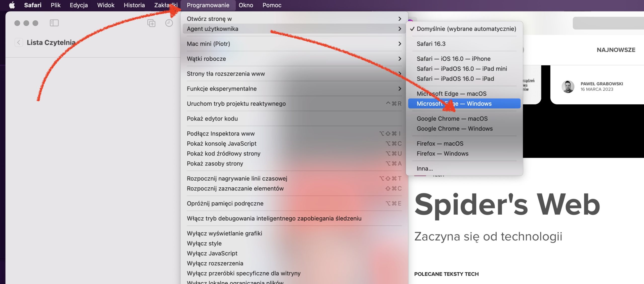Viewport: 644px width, 284px height.
Task: Choose Podłącz Inspektora www
Action: [294, 134]
